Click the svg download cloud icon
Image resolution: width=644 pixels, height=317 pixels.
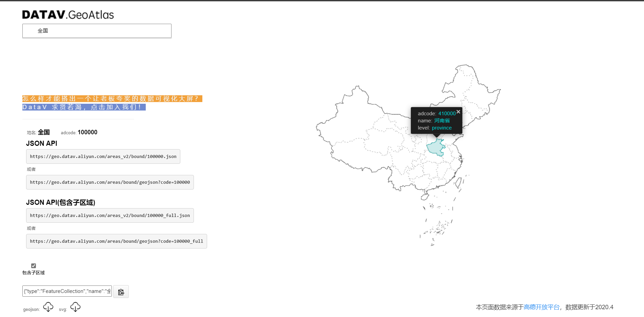point(76,307)
